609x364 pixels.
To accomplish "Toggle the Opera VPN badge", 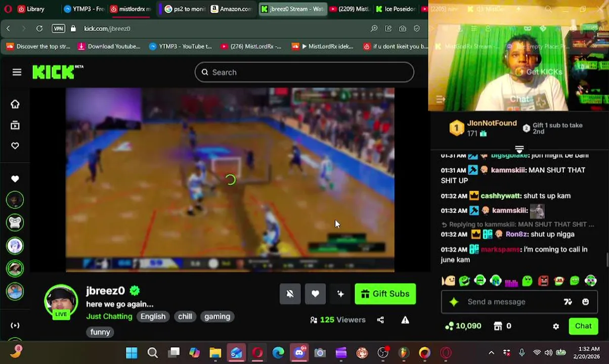I will click(58, 29).
